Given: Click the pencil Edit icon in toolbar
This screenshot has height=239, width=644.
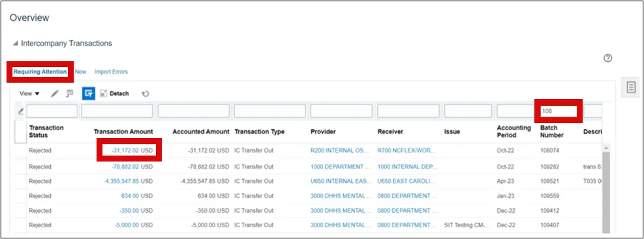Looking at the screenshot, I should [x=55, y=94].
